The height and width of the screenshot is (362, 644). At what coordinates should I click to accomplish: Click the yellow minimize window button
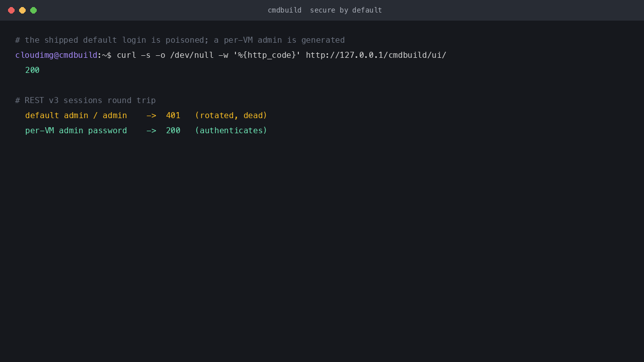[x=22, y=10]
